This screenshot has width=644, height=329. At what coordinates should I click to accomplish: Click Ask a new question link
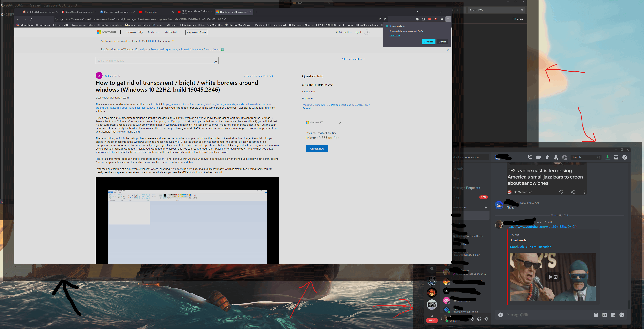click(x=353, y=59)
